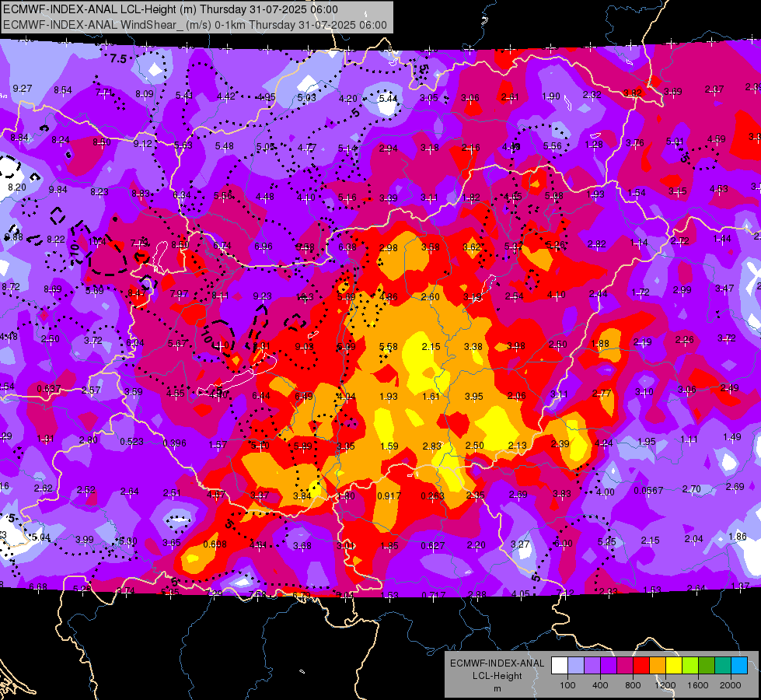Click the wind shear value 1.88
Viewport: 761px width, 700px height.
[x=600, y=344]
